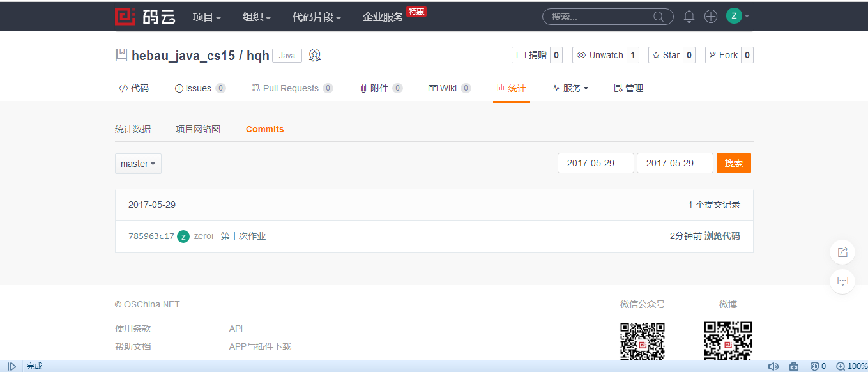
Task: Open the 企业服务 menu item
Action: pos(383,17)
